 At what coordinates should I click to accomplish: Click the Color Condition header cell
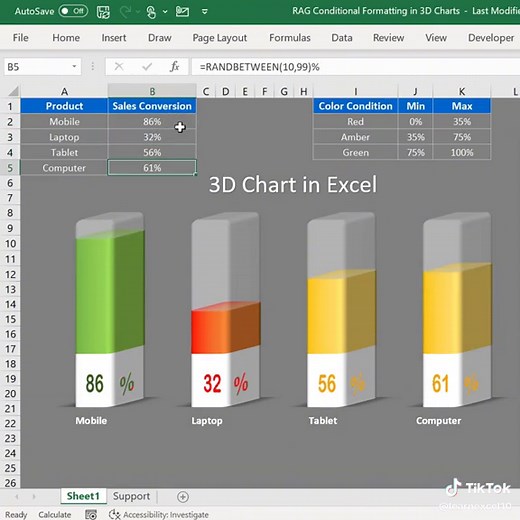pyautogui.click(x=355, y=106)
